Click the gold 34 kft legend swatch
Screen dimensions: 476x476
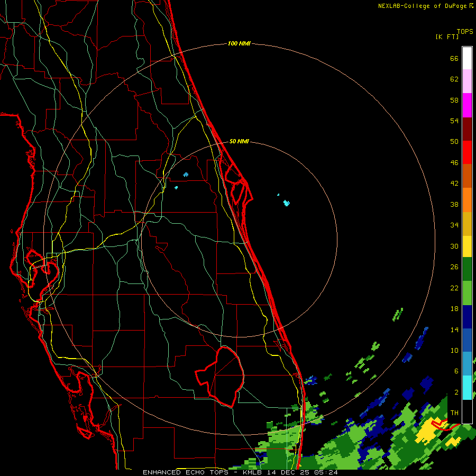(467, 224)
